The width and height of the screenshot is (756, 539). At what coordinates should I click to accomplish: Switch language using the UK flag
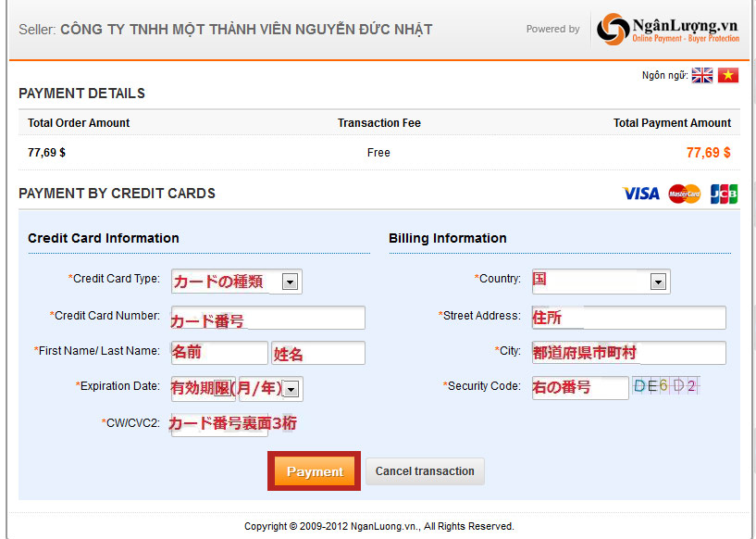pos(702,76)
